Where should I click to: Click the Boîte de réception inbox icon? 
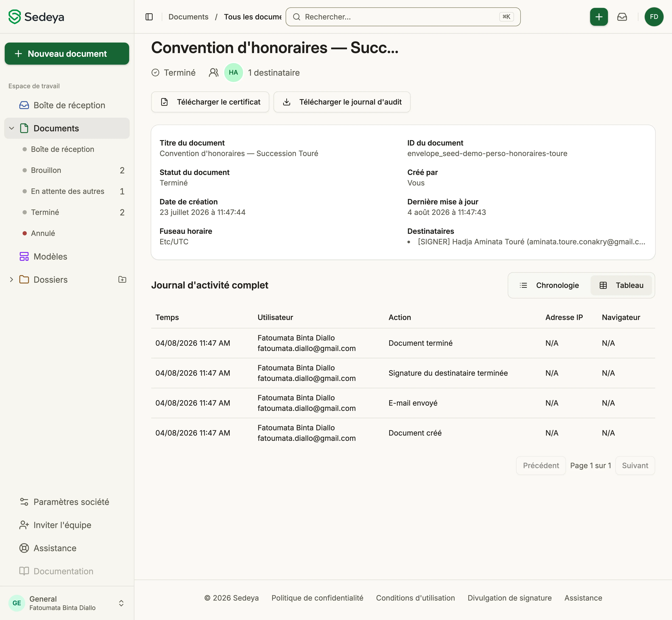(24, 105)
